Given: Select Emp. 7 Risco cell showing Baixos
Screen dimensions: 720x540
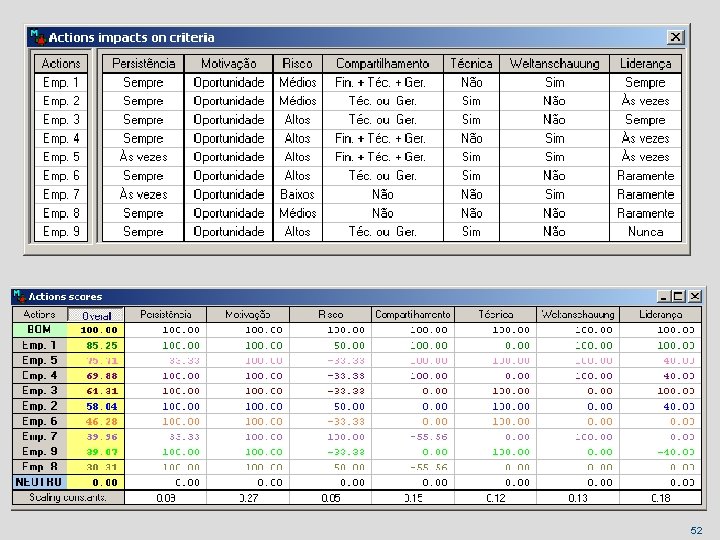Looking at the screenshot, I should click(298, 194).
